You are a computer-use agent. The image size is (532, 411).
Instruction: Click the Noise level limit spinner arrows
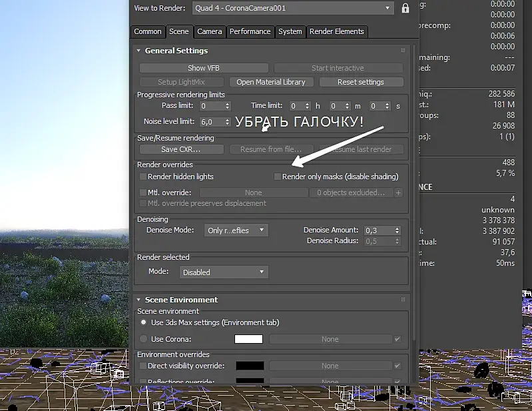(x=227, y=121)
